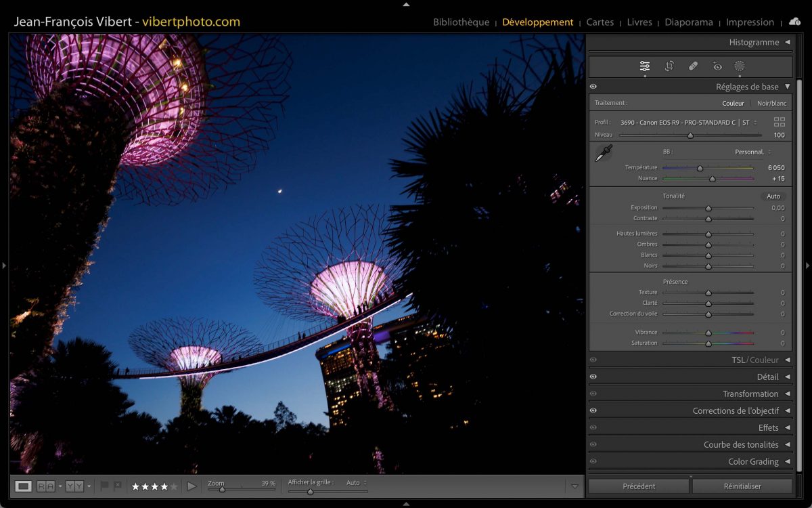812x508 pixels.
Task: Open the masking tool
Action: tap(740, 66)
